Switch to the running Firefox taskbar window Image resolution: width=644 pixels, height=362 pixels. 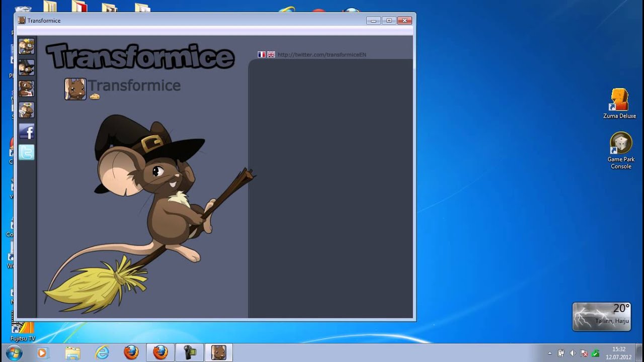click(x=160, y=353)
